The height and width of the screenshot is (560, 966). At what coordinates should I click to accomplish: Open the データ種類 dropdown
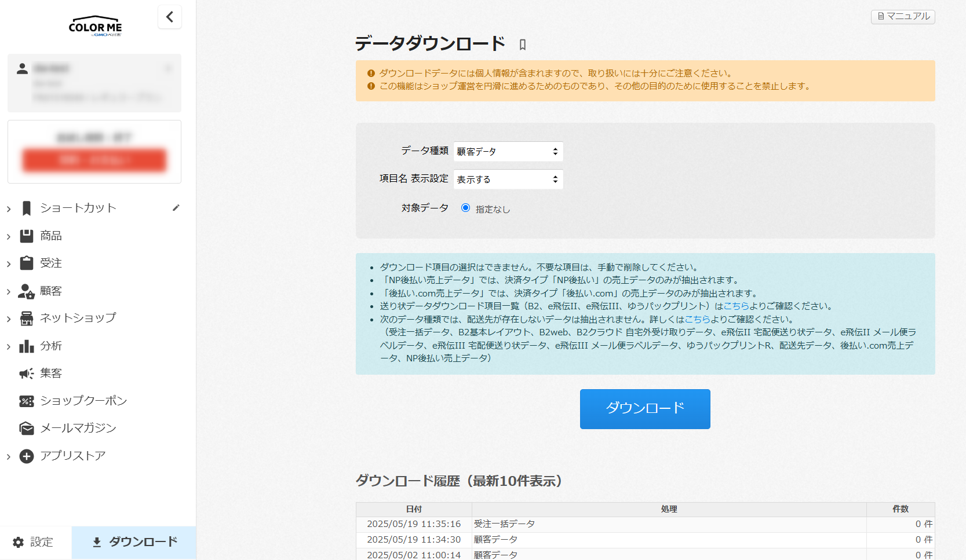508,151
